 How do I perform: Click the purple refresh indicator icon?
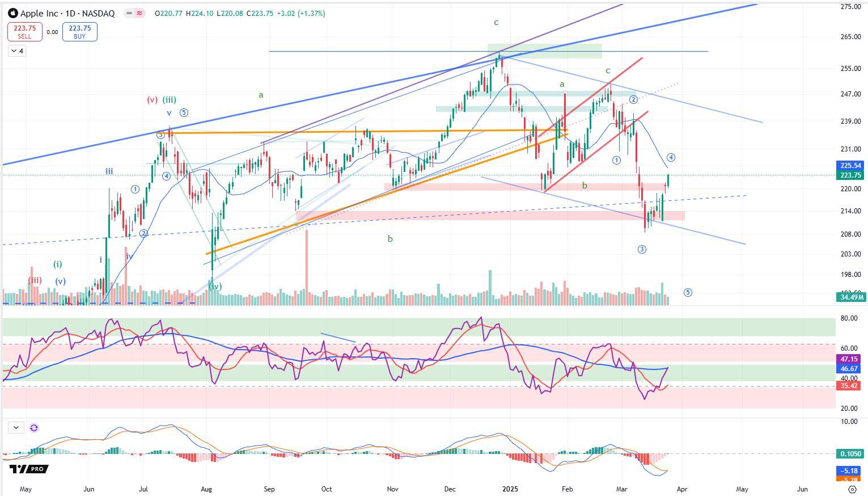click(x=34, y=428)
